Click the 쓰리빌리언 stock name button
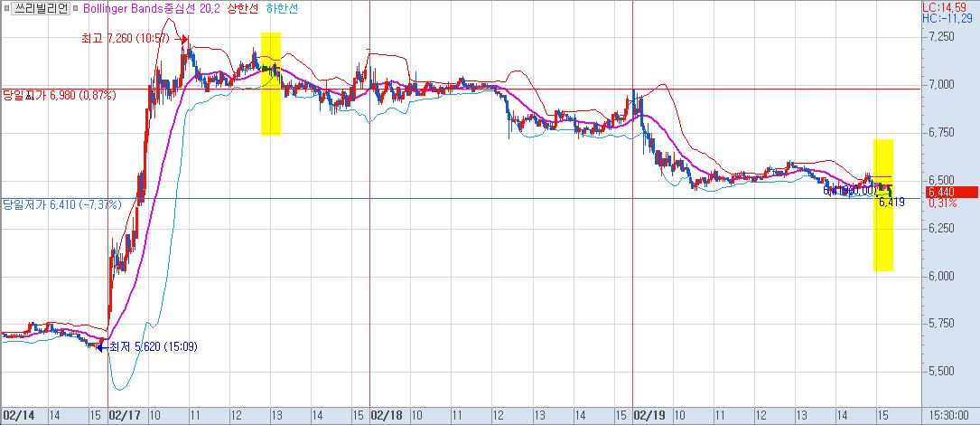The width and height of the screenshot is (980, 425). click(45, 8)
